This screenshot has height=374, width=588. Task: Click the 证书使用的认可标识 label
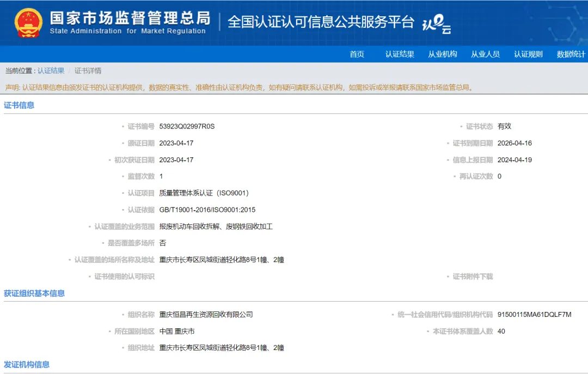point(124,277)
